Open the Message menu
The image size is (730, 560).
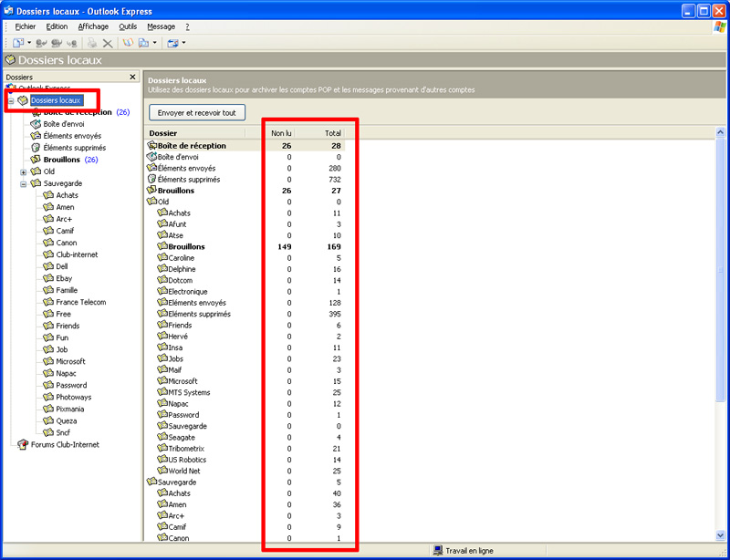coord(162,26)
